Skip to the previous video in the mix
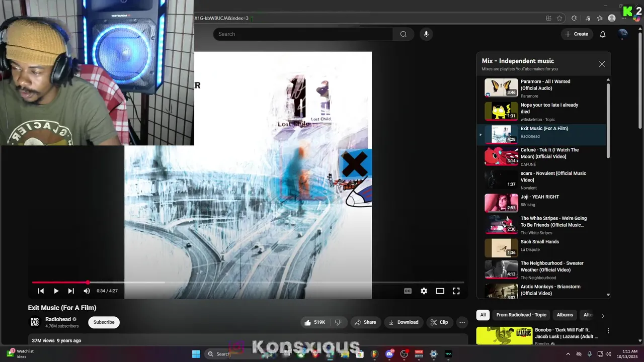The image size is (644, 362). [41, 291]
